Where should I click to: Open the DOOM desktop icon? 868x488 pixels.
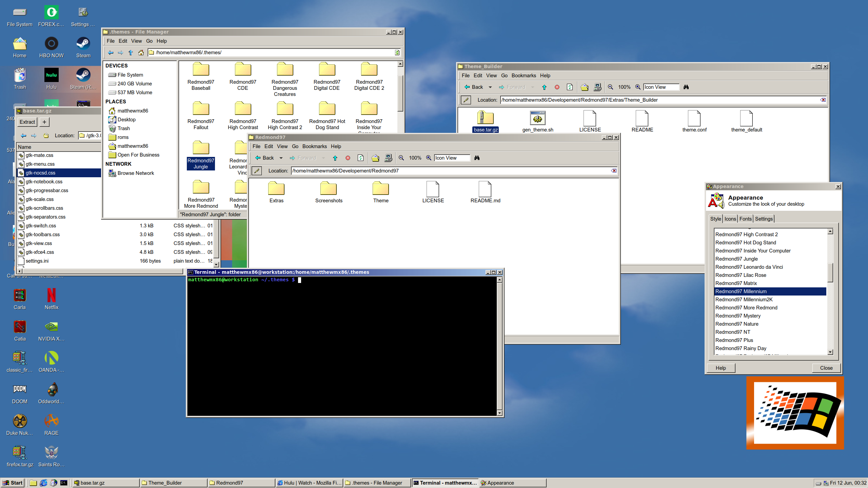coord(20,393)
